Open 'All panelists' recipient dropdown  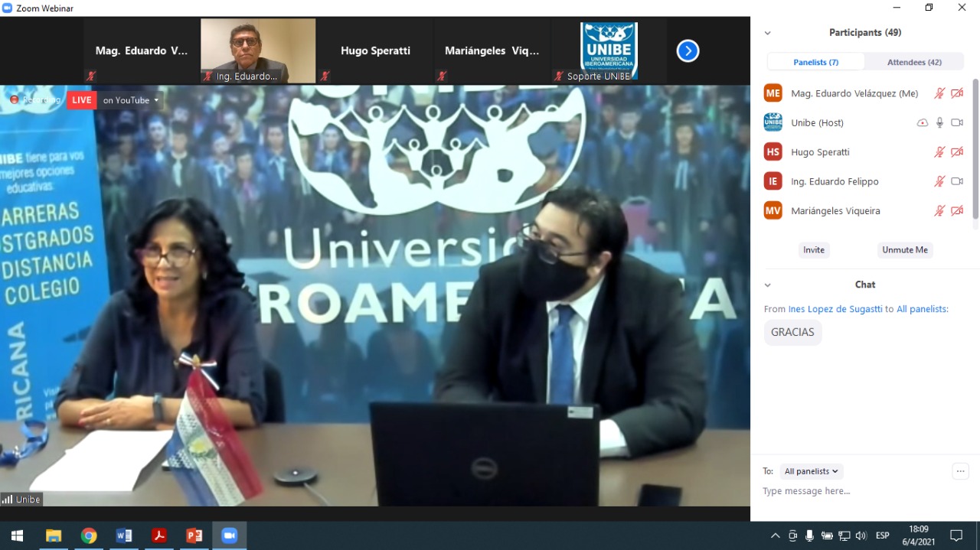tap(812, 471)
